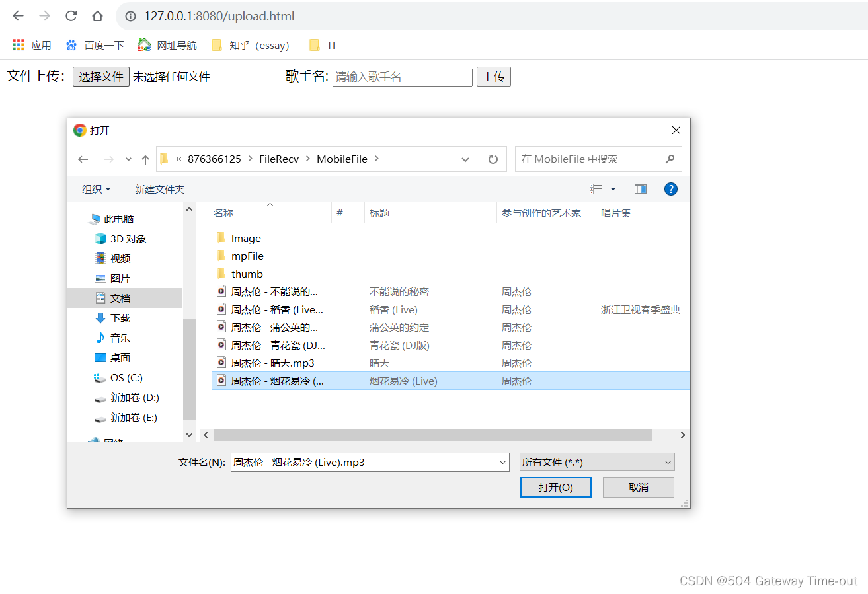Screen dimensions: 868x594
Task: Focus the 歌手名 input field
Action: [x=403, y=77]
